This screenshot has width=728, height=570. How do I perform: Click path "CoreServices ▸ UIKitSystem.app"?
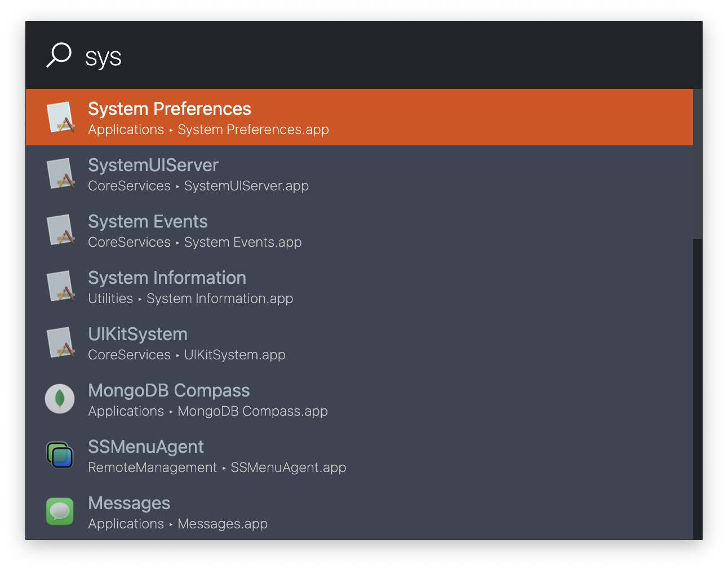187,355
